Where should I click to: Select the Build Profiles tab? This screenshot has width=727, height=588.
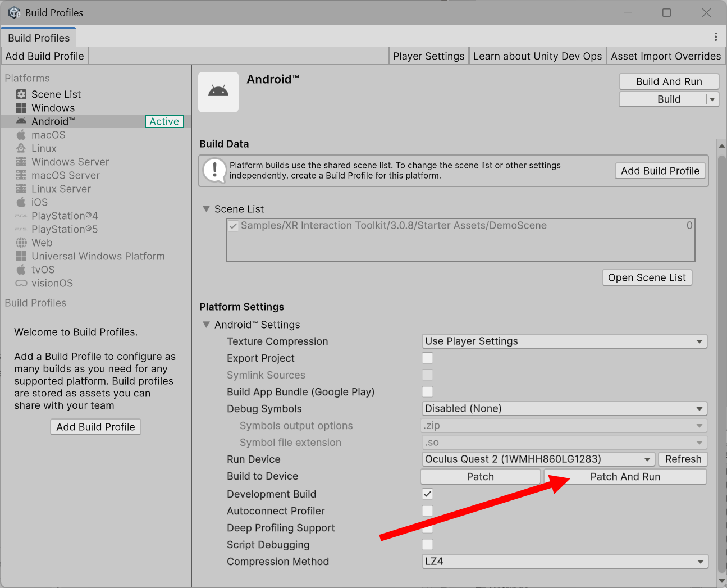point(39,38)
